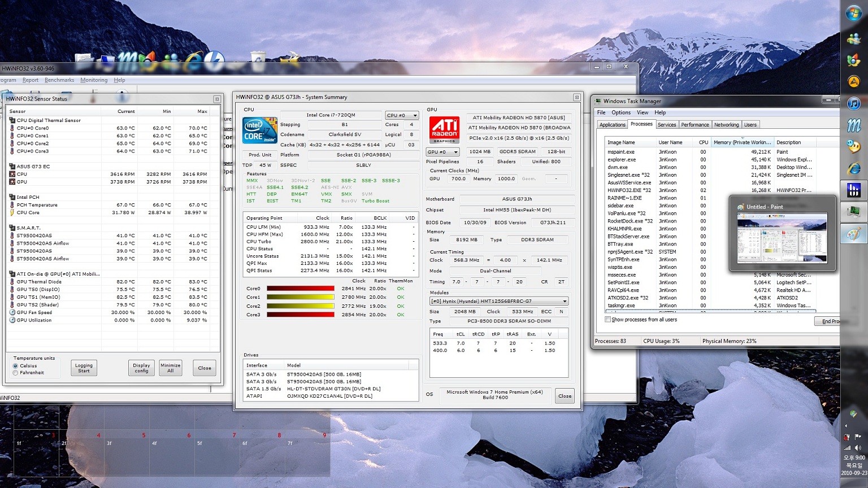The image size is (868, 488).
Task: Open the colorful flower taskbar icon
Action: pyautogui.click(x=854, y=60)
